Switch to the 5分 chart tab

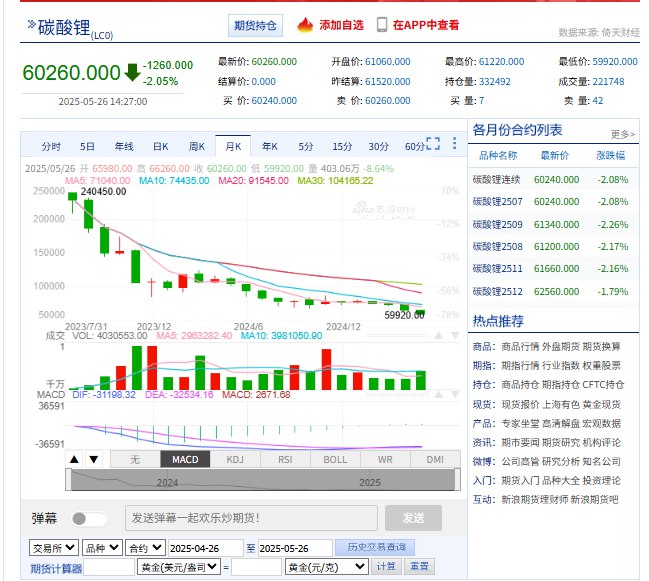(x=306, y=146)
